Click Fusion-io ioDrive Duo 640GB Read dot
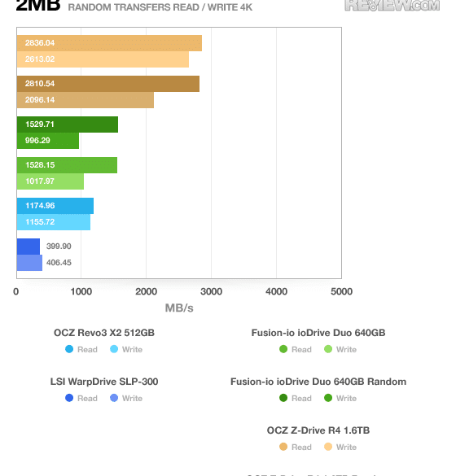 tap(283, 349)
